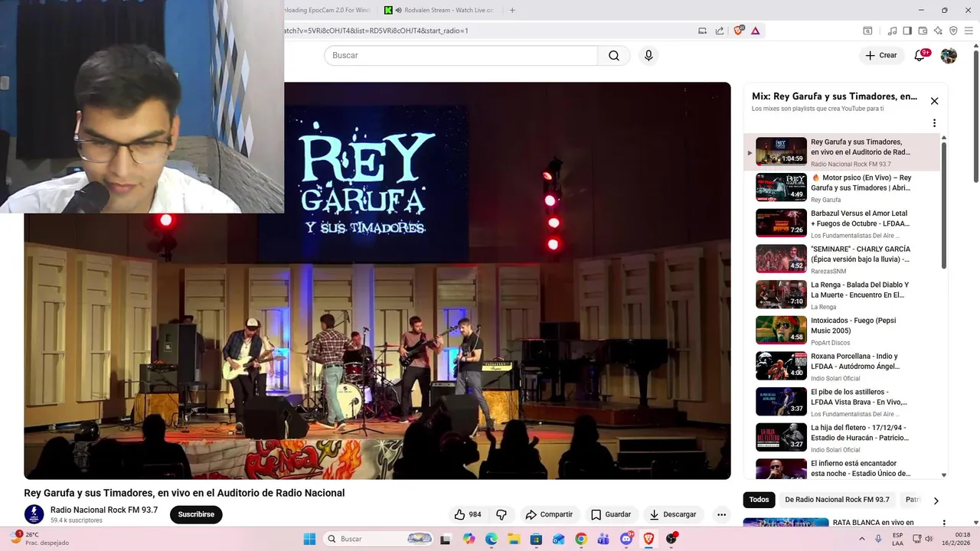The width and height of the screenshot is (980, 551).
Task: Open the Brave Playlist music note icon
Action: (892, 31)
